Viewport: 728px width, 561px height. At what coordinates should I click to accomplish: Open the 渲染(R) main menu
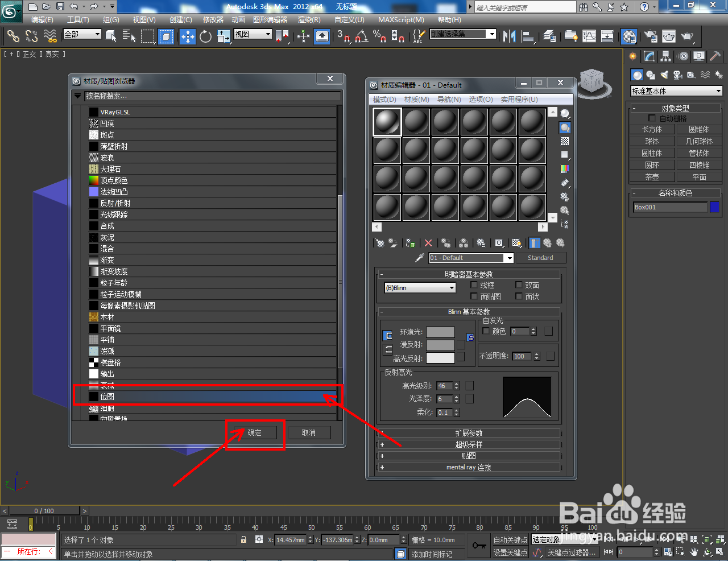click(309, 20)
